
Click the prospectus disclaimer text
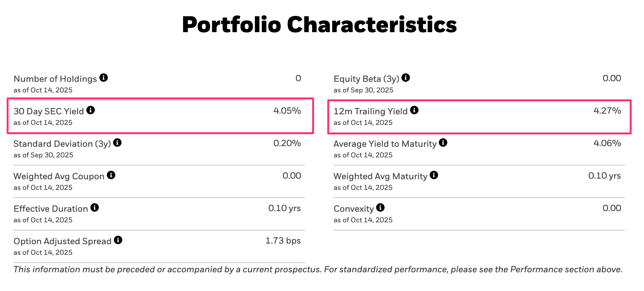tap(318, 269)
